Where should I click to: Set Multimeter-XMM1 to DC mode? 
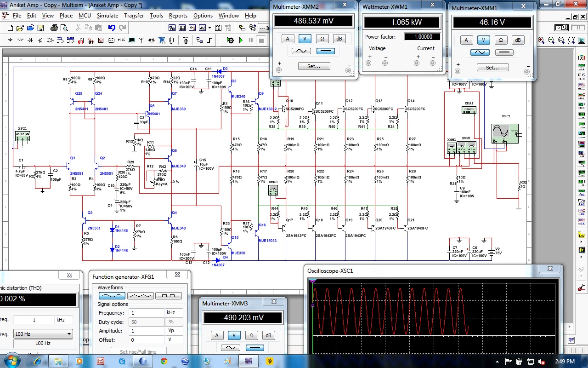click(x=504, y=52)
